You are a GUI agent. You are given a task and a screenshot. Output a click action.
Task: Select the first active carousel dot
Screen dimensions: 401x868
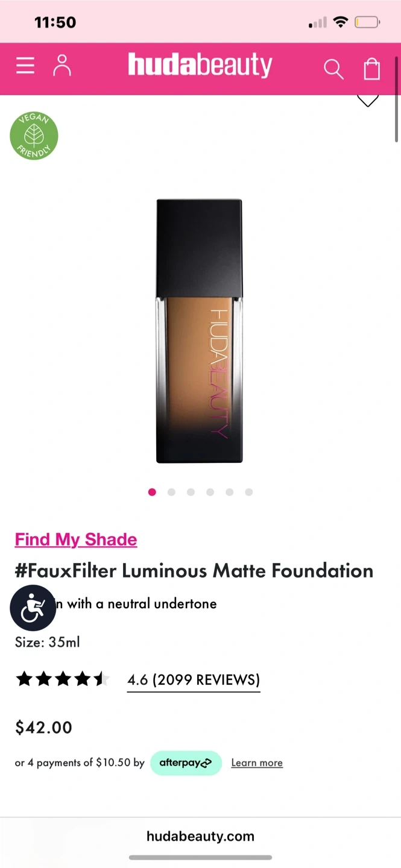152,492
